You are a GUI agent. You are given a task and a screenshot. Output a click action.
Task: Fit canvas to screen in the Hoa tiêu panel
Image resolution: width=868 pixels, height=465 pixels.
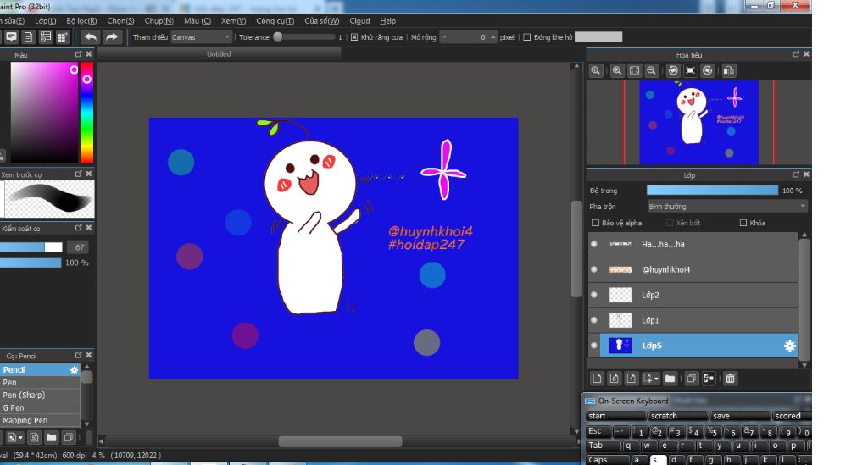(634, 71)
